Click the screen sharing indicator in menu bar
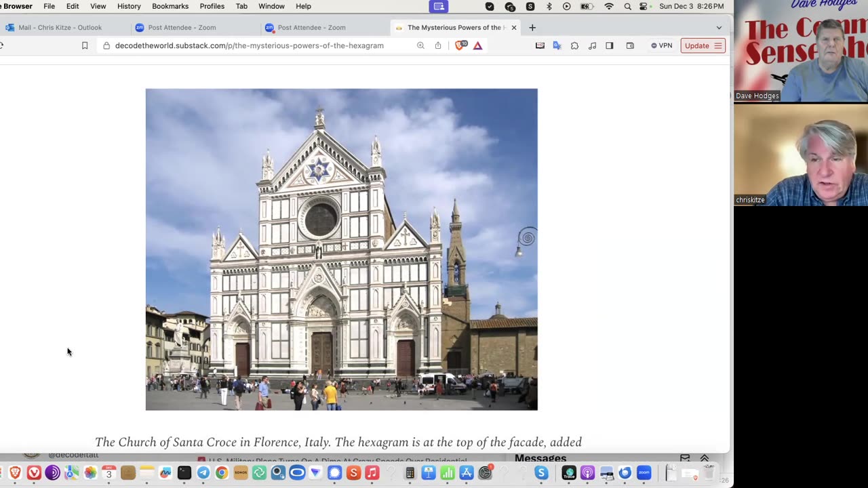The height and width of the screenshot is (488, 868). tap(439, 6)
